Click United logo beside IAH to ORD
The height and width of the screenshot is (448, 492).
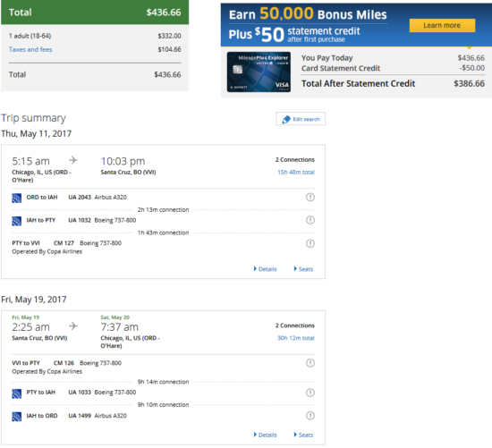(17, 417)
